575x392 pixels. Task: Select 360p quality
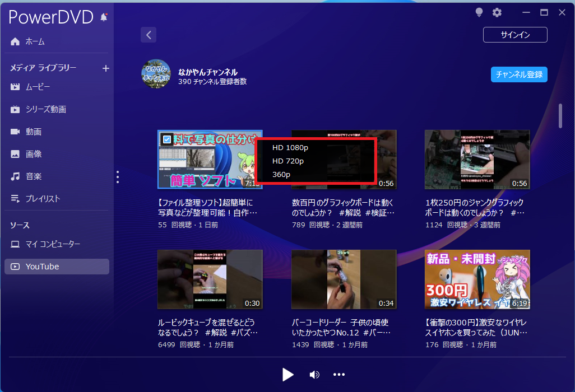pyautogui.click(x=281, y=175)
